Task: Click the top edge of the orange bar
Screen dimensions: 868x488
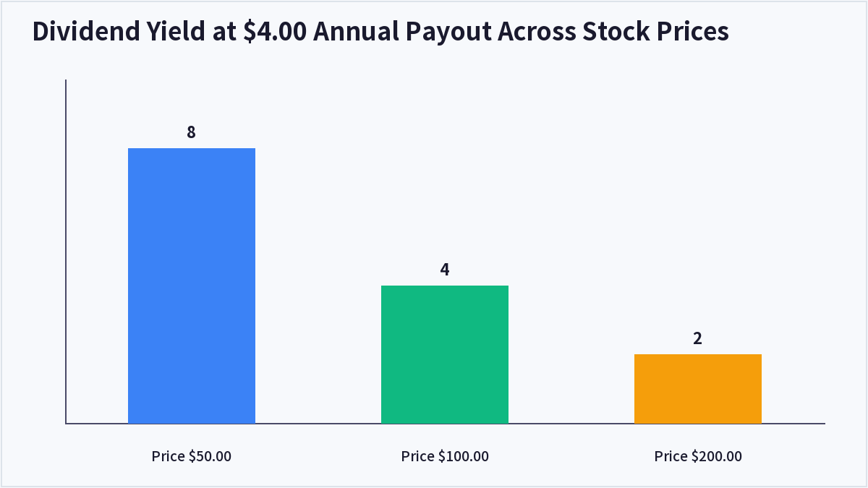Action: point(698,355)
